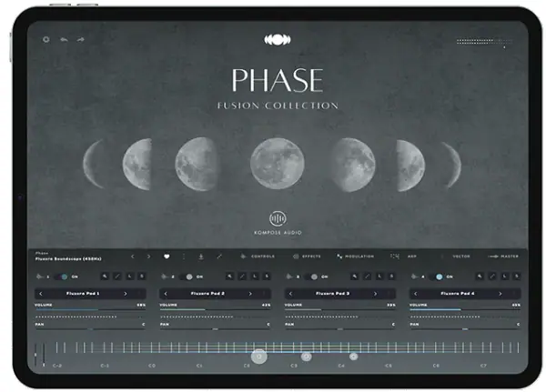The width and height of the screenshot is (546, 392).
Task: Click layer 3 wrench edit icon
Action: pyautogui.click(x=355, y=276)
